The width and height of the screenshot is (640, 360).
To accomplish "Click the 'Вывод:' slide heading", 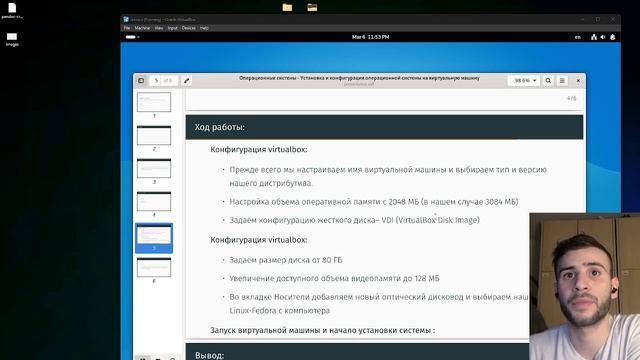I will tap(209, 355).
